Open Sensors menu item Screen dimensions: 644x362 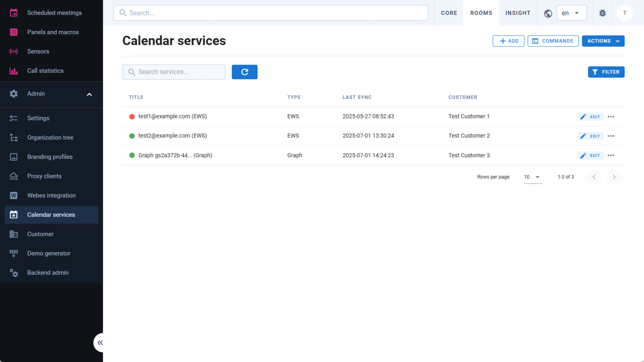pos(51,51)
